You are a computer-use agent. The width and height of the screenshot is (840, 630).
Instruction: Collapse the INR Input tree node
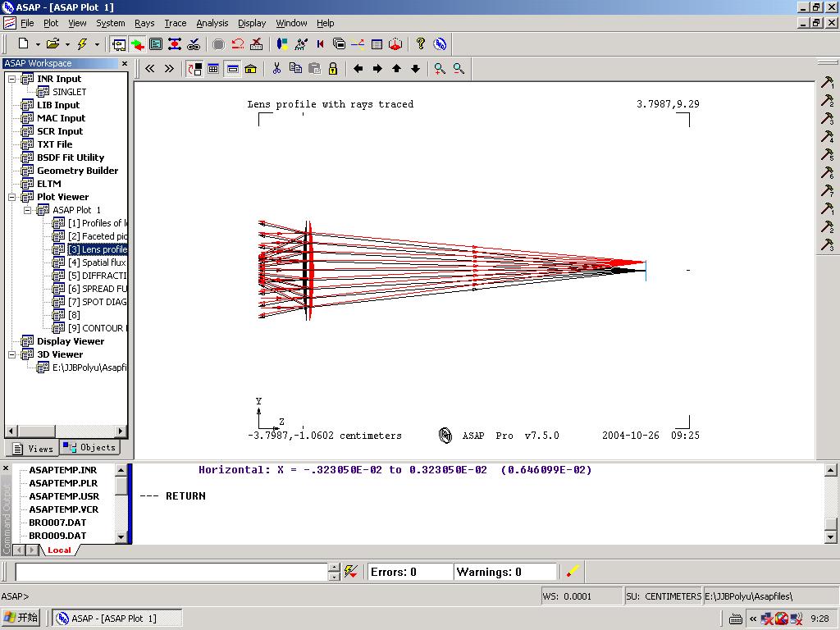click(x=11, y=79)
